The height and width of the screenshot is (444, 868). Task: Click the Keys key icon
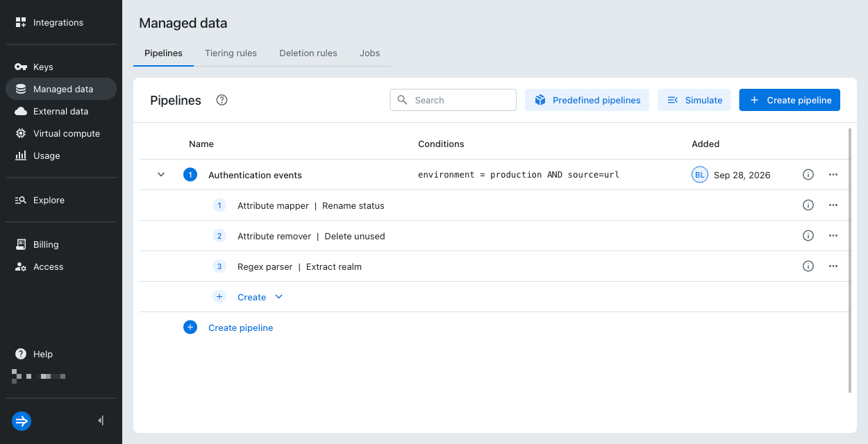21,67
